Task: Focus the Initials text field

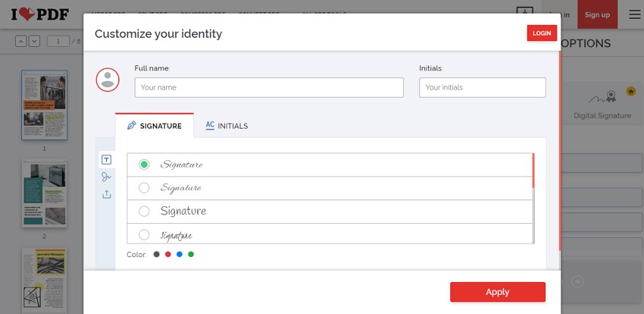Action: (x=482, y=87)
